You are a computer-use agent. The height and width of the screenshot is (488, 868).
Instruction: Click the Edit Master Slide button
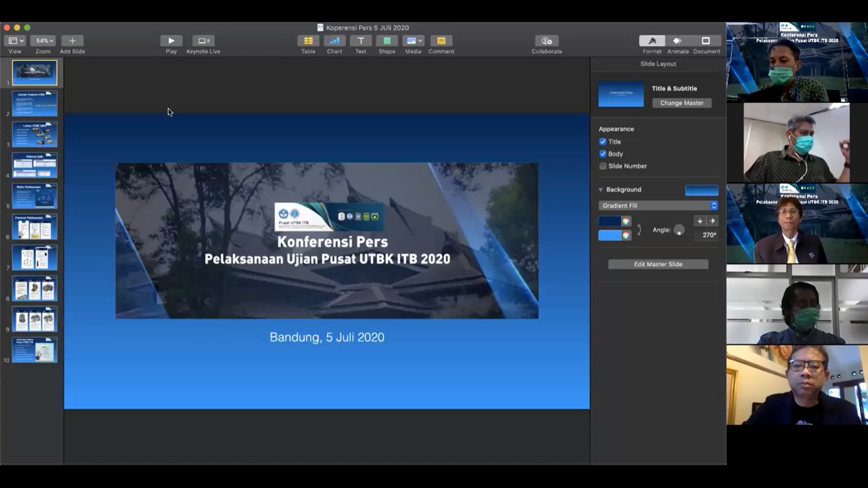point(658,264)
